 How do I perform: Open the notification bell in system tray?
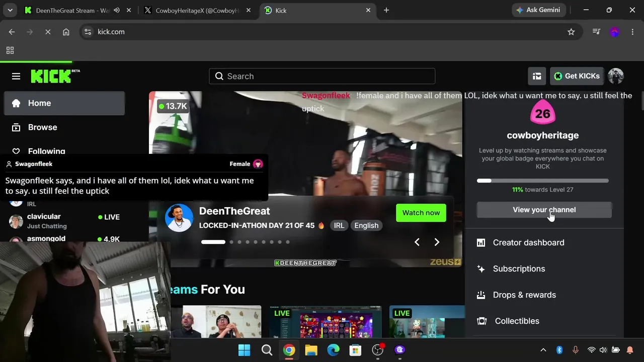630,350
